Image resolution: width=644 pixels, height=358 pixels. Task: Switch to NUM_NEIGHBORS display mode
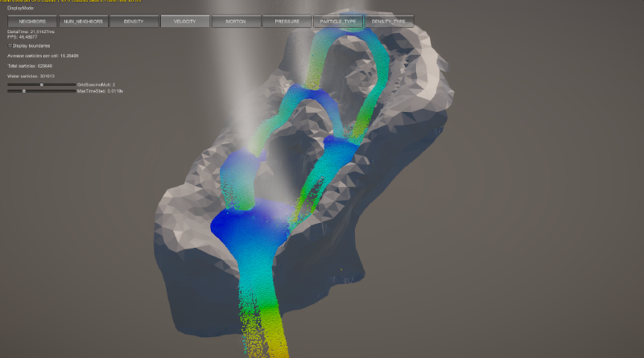point(83,22)
